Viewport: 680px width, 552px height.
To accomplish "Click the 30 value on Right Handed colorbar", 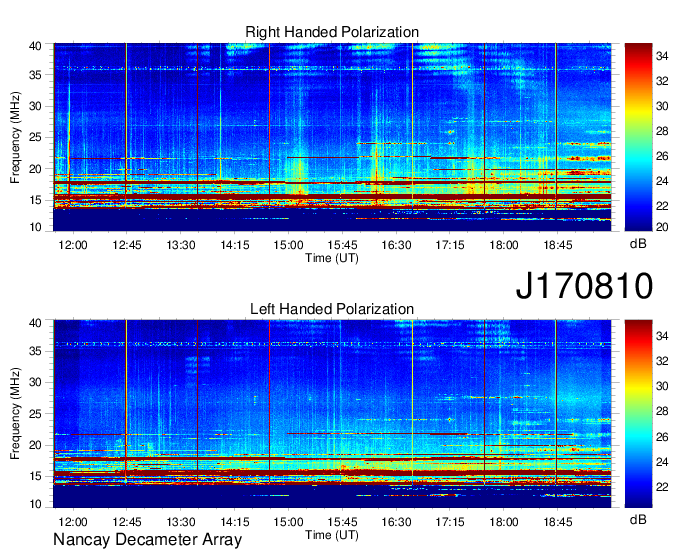I will click(662, 106).
